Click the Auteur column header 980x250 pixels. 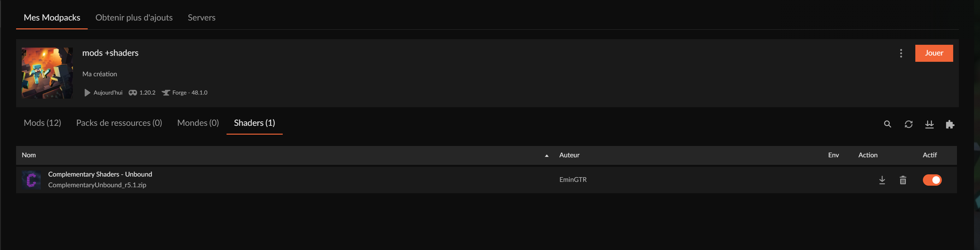(x=569, y=155)
